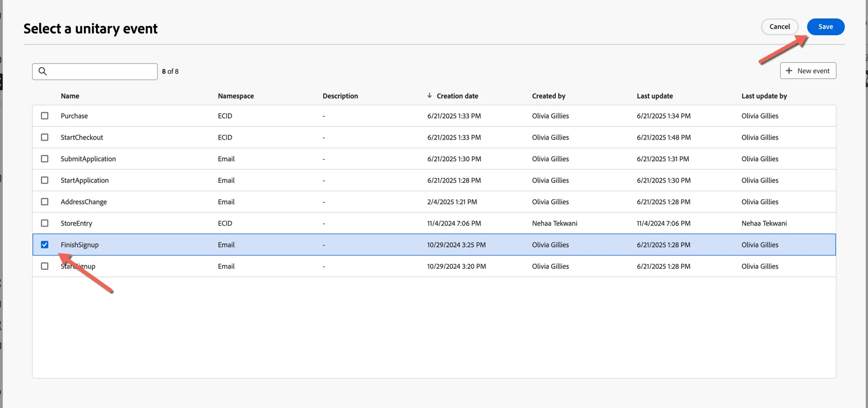The height and width of the screenshot is (408, 868).
Task: Create a New event
Action: point(808,71)
